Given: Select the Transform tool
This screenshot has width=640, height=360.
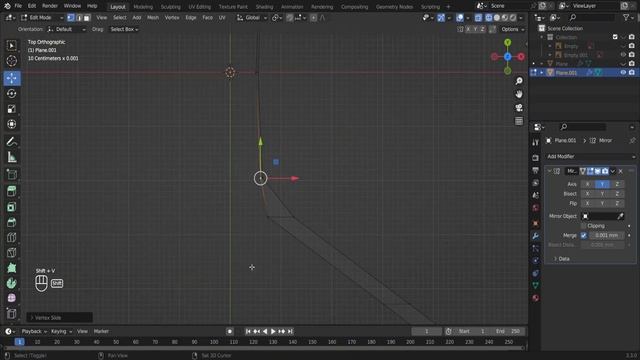Looking at the screenshot, I should (11, 124).
